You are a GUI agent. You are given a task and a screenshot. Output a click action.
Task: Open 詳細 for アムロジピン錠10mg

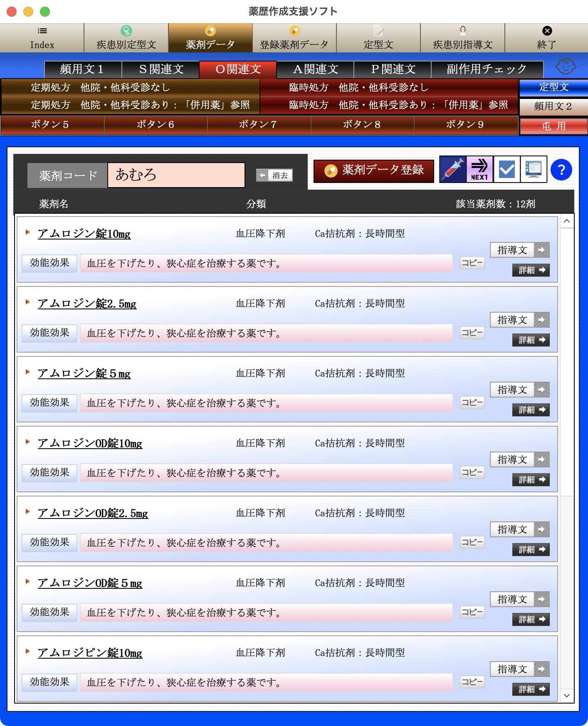(x=531, y=689)
